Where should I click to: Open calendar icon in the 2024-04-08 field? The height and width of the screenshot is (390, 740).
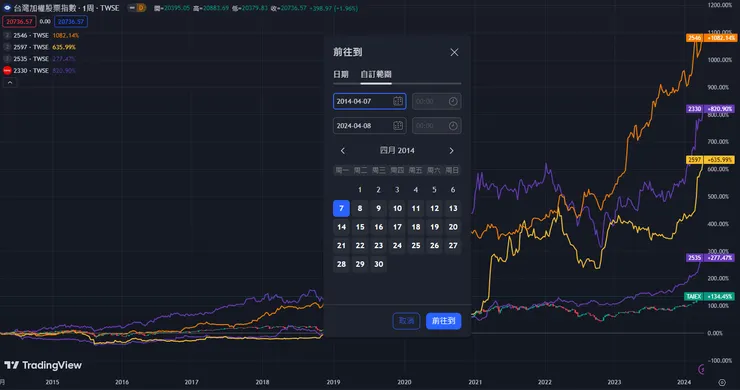[x=398, y=126]
